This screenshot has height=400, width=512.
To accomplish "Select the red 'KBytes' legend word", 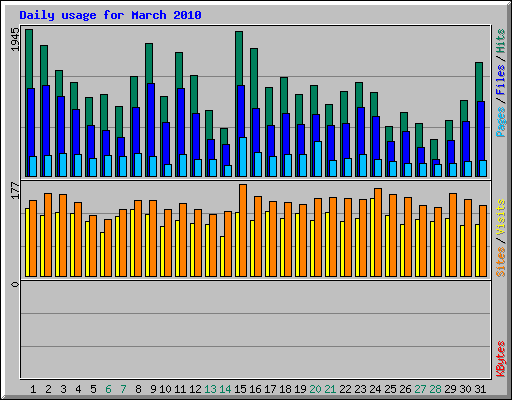I will [500, 359].
